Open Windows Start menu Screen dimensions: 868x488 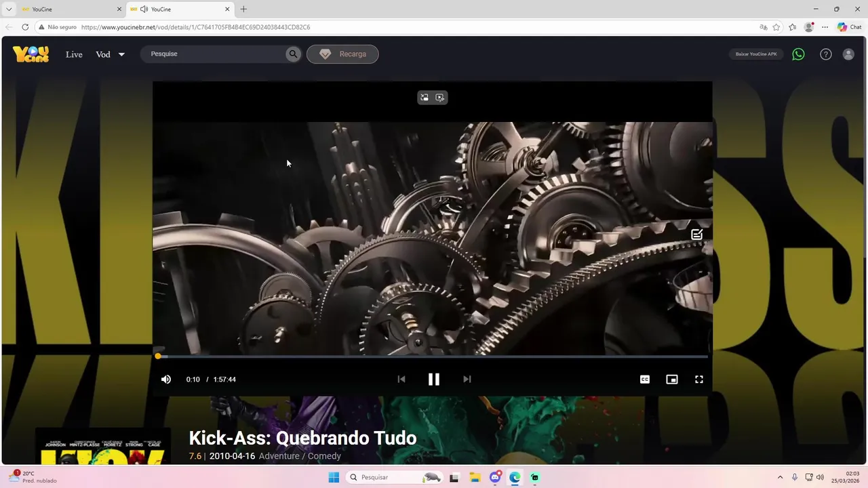tap(334, 478)
